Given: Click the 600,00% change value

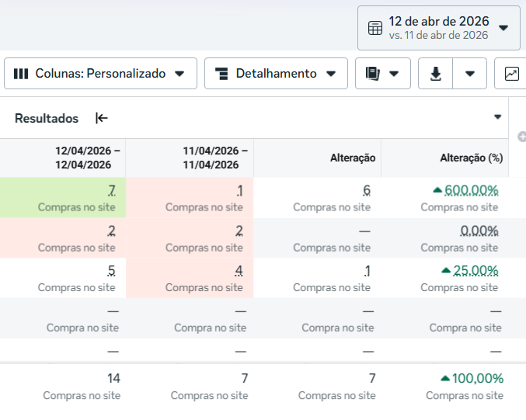Looking at the screenshot, I should pos(471,190).
